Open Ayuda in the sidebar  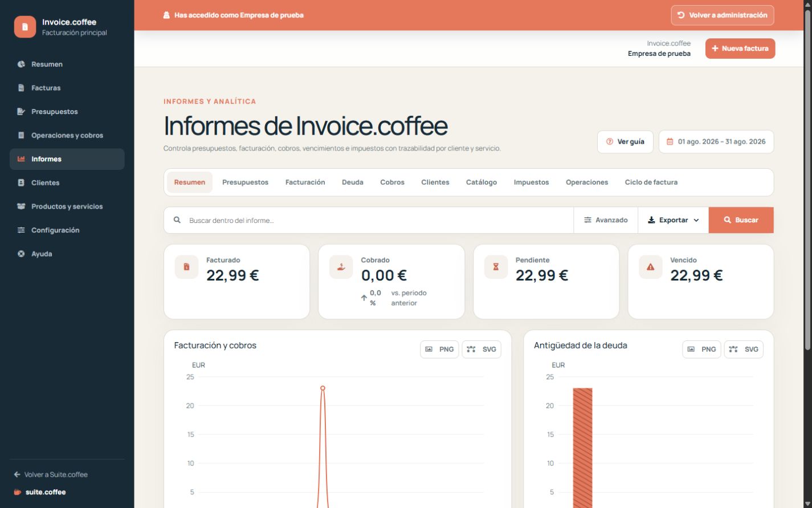point(67,254)
